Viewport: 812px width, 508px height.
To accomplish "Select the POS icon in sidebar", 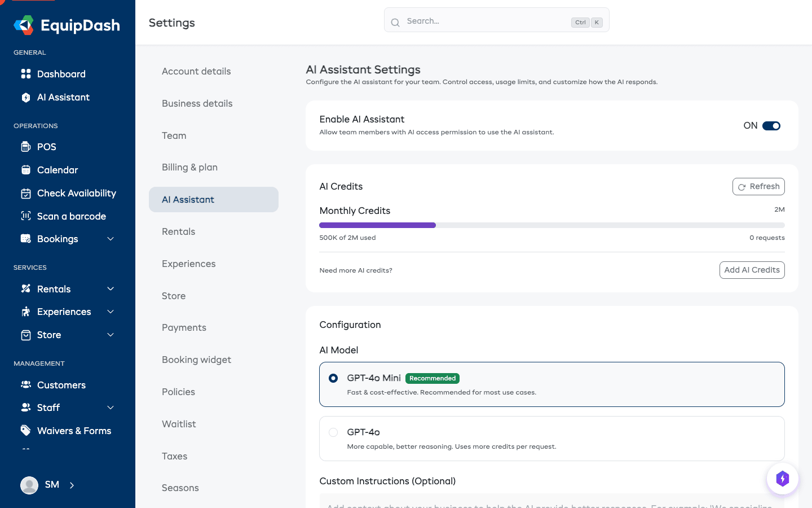I will click(27, 147).
